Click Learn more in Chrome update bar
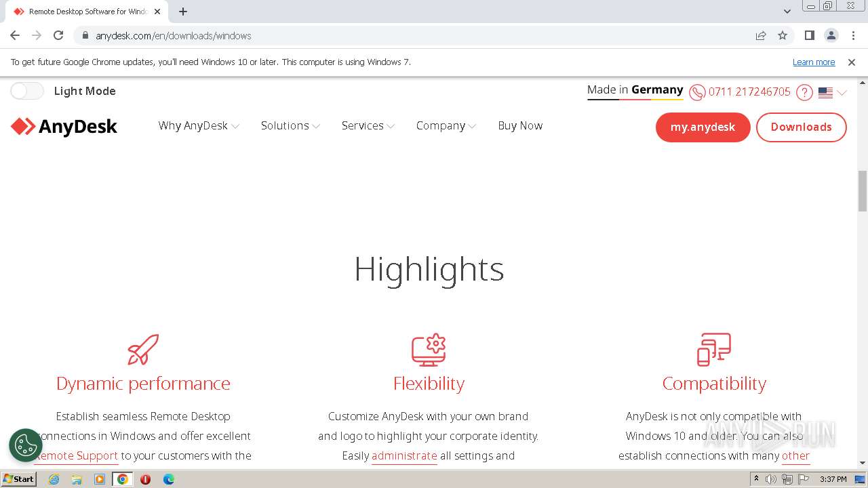Viewport: 868px width, 488px height. click(x=814, y=62)
